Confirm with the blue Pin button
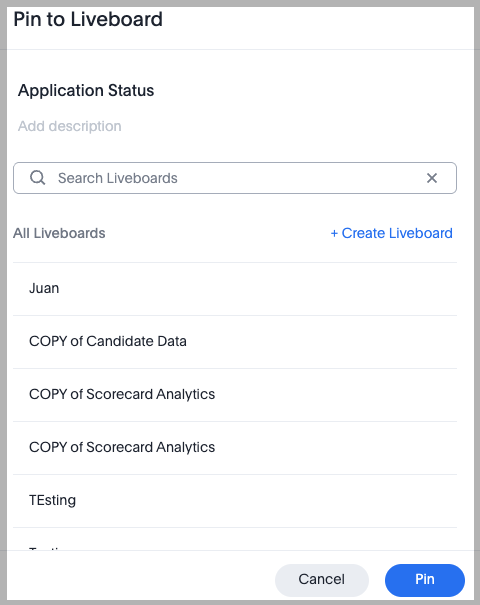The image size is (480, 605). tap(425, 580)
